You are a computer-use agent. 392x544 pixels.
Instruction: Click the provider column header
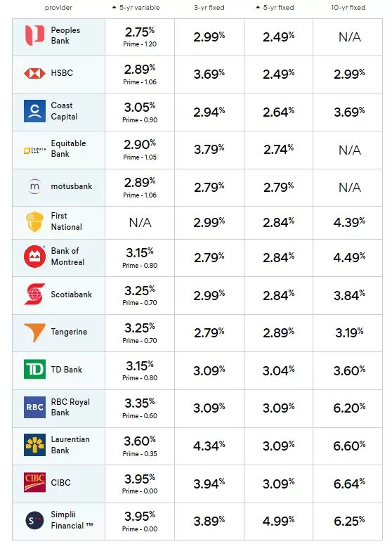[58, 8]
